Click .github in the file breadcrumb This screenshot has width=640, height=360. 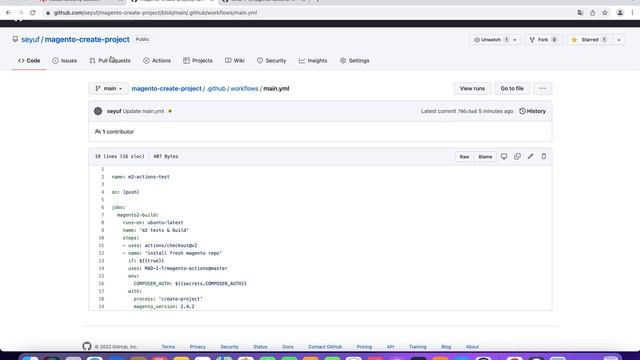coord(216,89)
